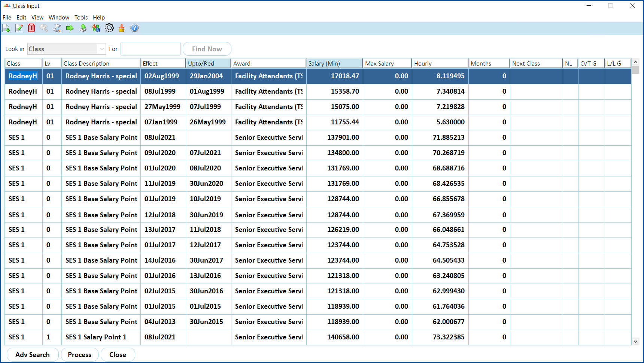Open the Window menu

tap(59, 18)
